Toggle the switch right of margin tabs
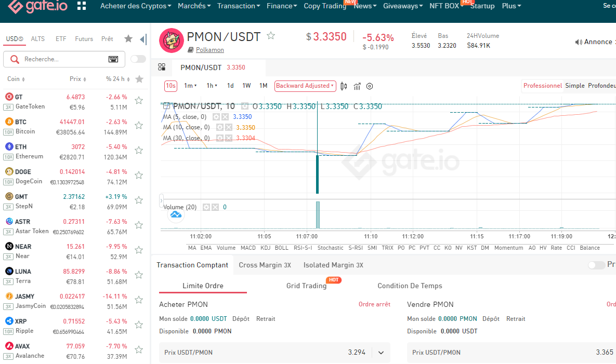This screenshot has width=616, height=364. click(x=596, y=265)
